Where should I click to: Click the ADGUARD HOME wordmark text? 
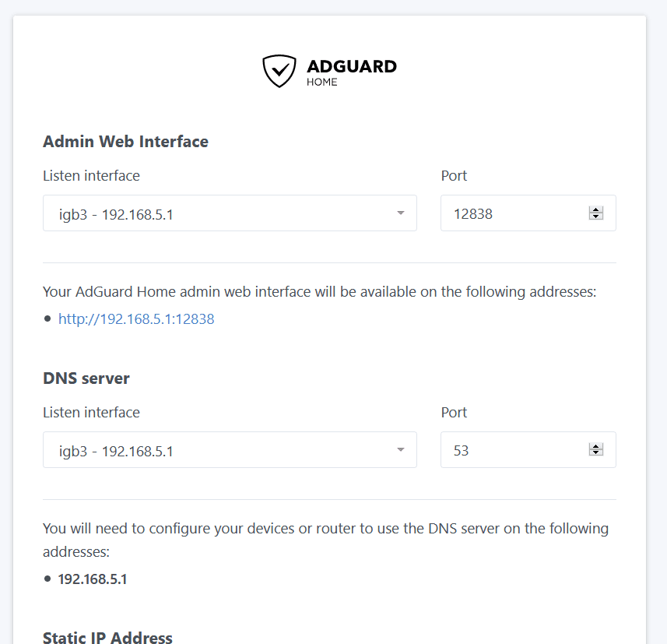click(x=352, y=71)
